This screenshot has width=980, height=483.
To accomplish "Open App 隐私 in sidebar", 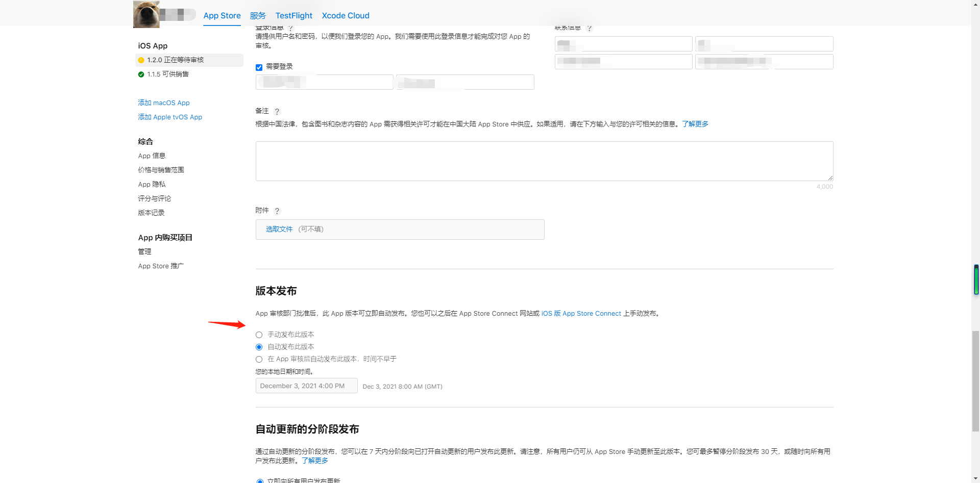I will pos(152,185).
